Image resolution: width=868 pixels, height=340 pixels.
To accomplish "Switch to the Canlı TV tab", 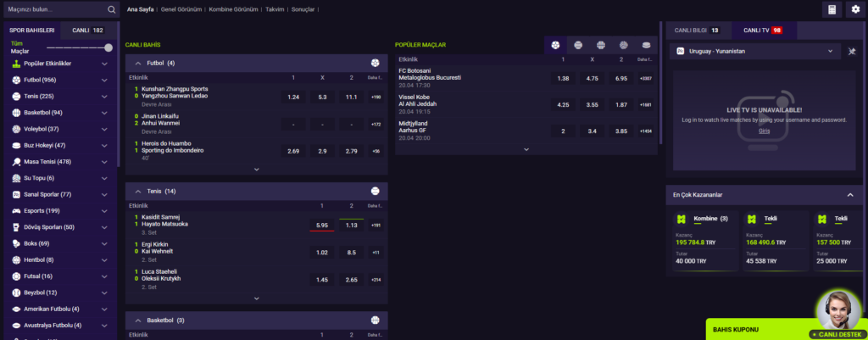I will click(x=764, y=31).
